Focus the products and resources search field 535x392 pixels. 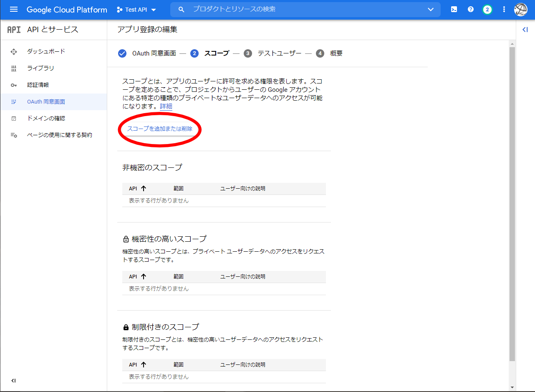[x=305, y=9]
